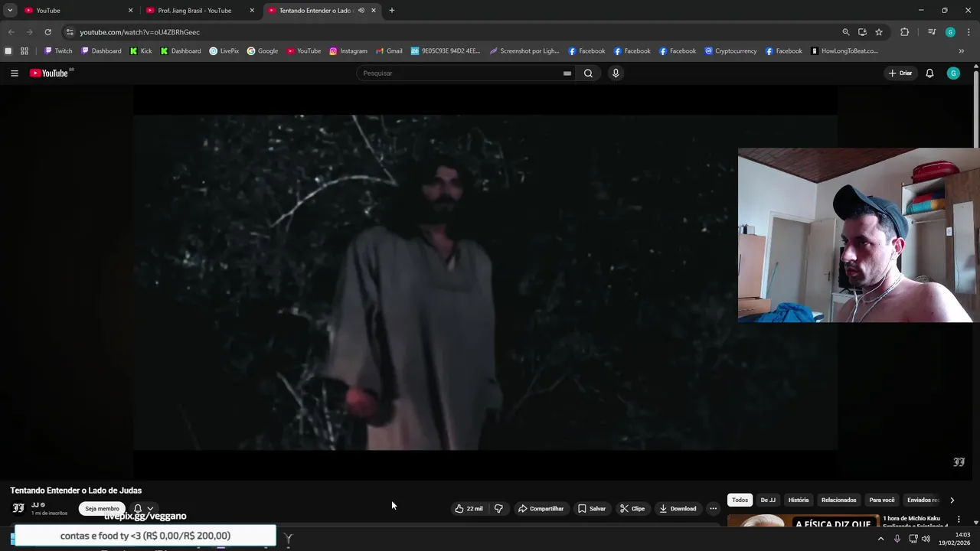This screenshot has width=980, height=551.
Task: Open the Chrome profile avatar
Action: coord(950,32)
